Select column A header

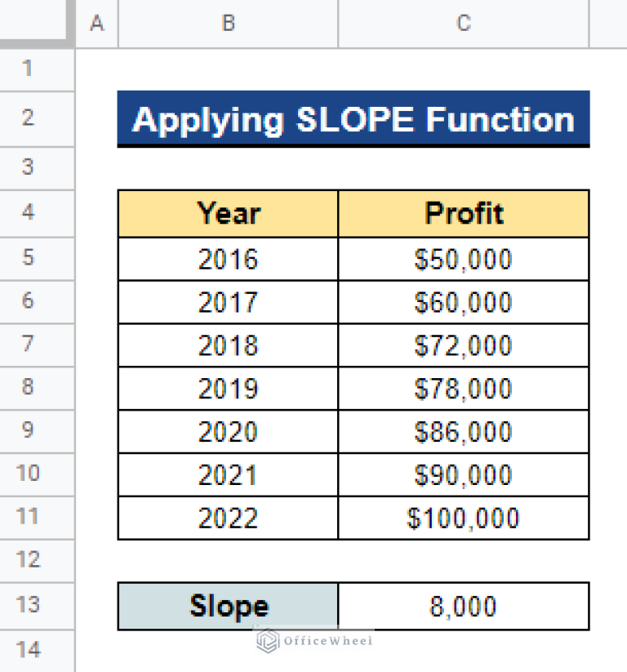coord(97,24)
